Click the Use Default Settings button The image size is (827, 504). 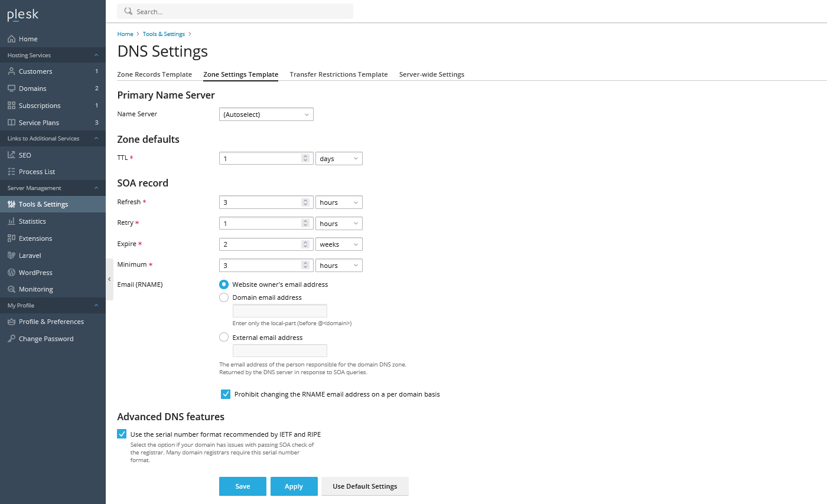pos(364,486)
